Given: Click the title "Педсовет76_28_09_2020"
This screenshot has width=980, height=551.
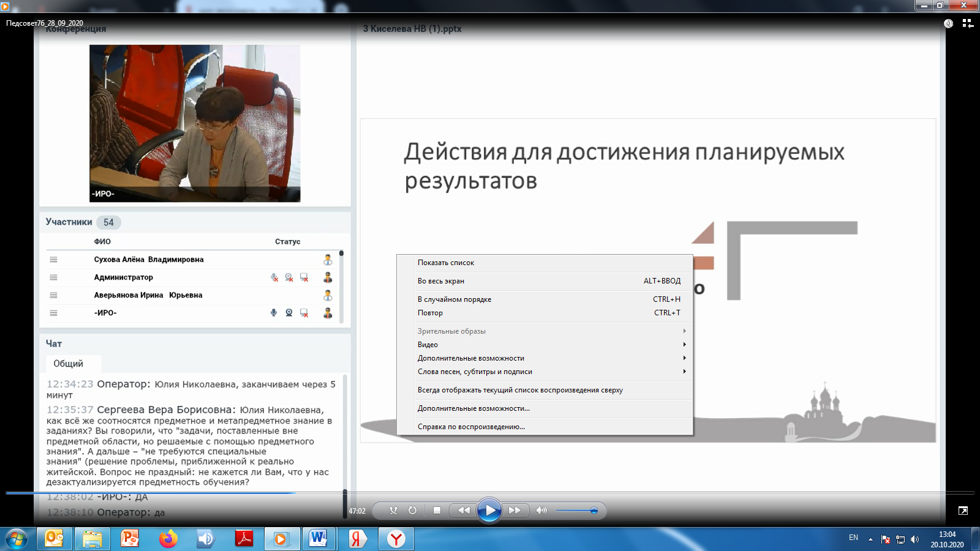Looking at the screenshot, I should [x=45, y=23].
